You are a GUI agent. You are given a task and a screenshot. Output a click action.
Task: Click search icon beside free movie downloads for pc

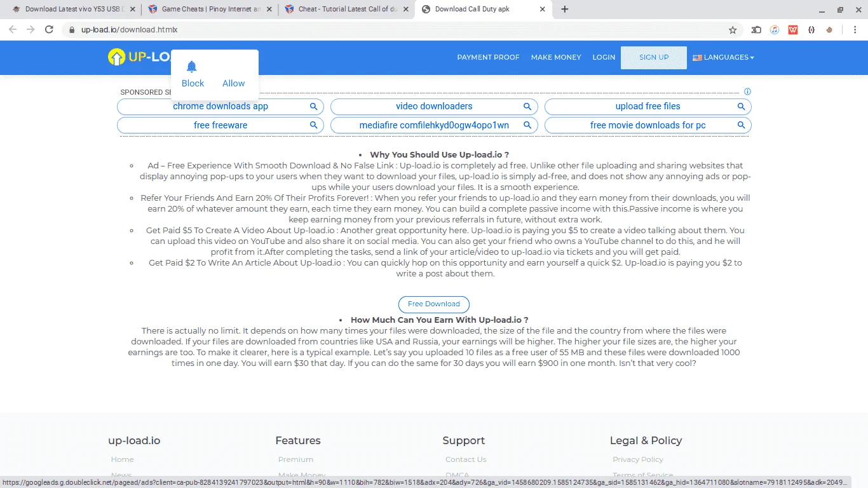point(741,125)
